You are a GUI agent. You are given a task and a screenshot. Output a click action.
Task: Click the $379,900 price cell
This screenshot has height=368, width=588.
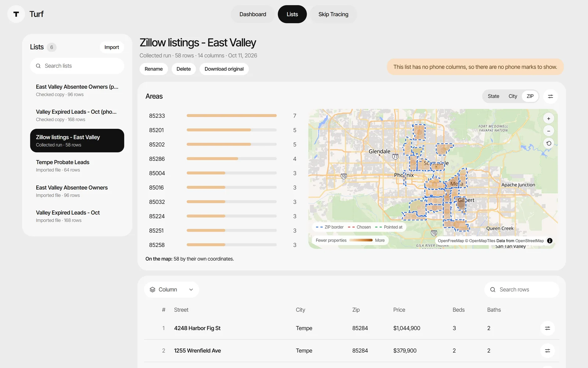(x=405, y=351)
